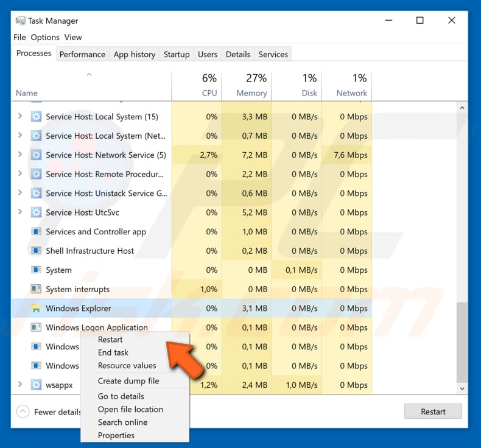Click the gear icon for Service Host: Unistack Service G...
The width and height of the screenshot is (481, 448).
click(36, 194)
